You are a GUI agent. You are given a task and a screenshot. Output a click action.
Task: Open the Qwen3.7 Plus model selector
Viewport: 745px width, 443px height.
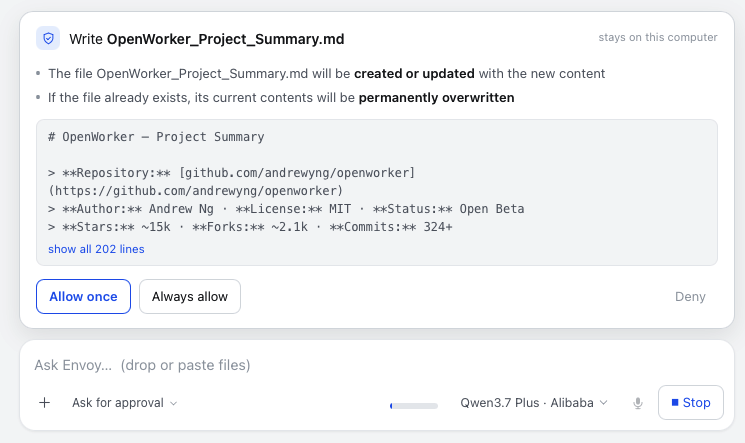[x=534, y=403]
